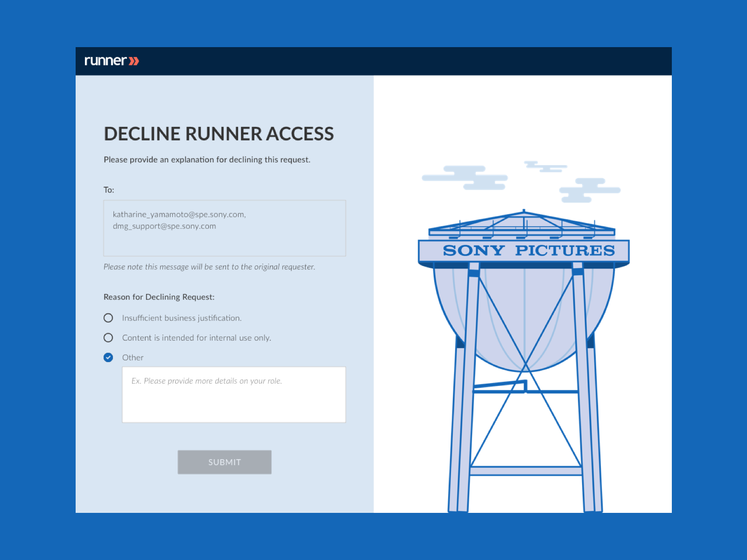Click the Runner logo in header
This screenshot has width=747, height=560.
point(112,61)
